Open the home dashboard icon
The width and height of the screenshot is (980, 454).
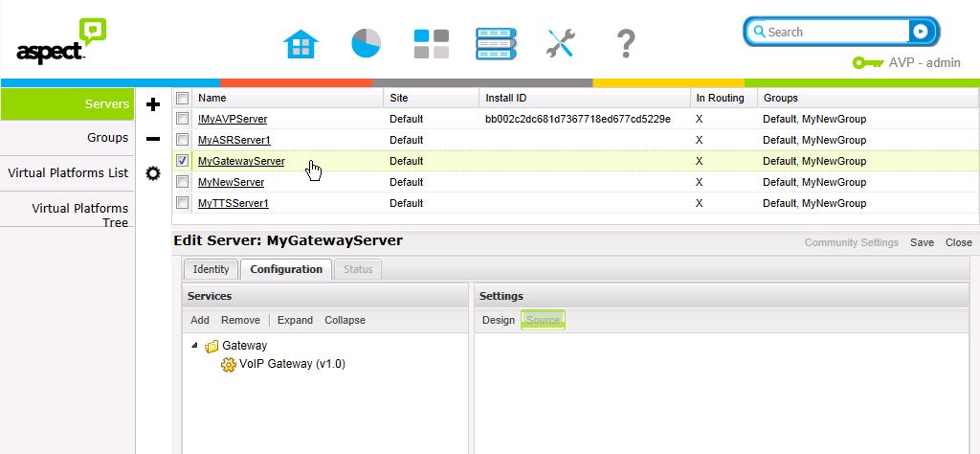point(301,43)
